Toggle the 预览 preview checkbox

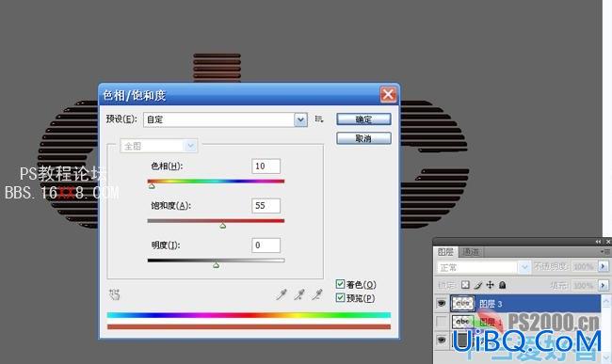(340, 298)
